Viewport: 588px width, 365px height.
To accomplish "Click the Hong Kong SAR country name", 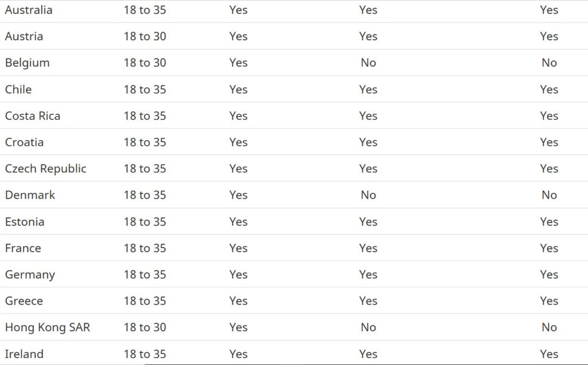I will 48,327.
